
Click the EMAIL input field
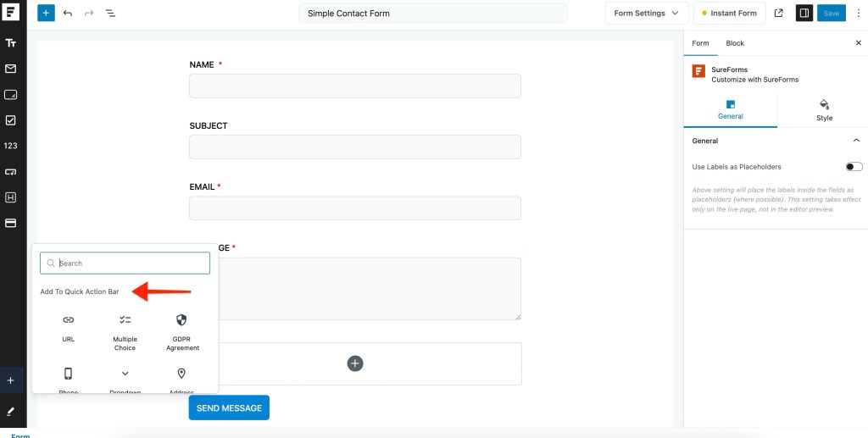[355, 208]
